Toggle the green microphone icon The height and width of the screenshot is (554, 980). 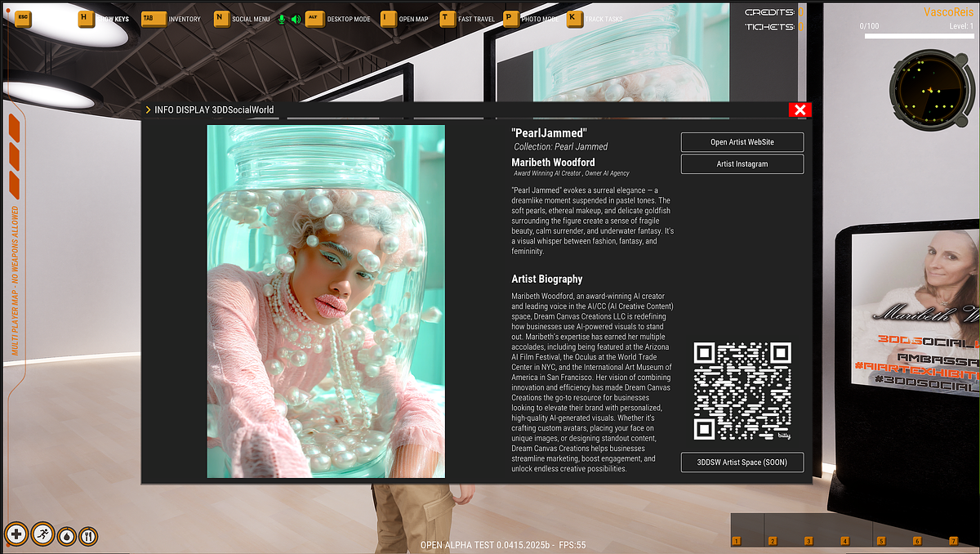tap(282, 19)
